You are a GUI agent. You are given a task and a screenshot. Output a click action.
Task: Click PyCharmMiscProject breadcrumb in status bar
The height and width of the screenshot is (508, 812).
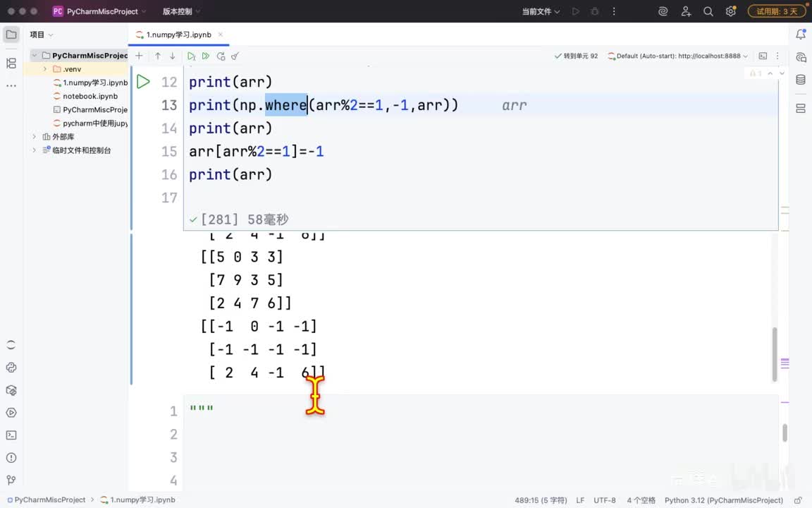(x=46, y=500)
